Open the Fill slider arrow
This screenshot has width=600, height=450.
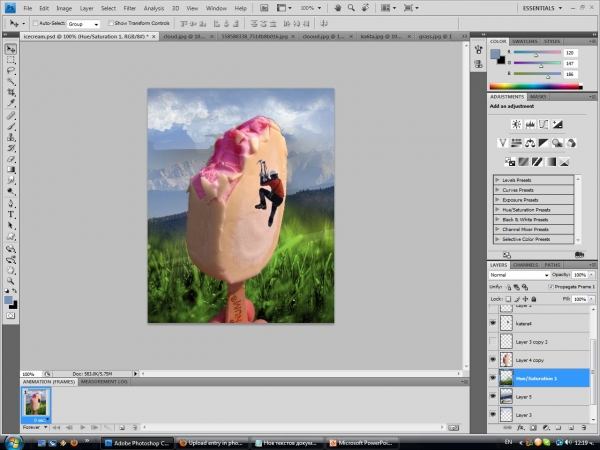coord(592,299)
